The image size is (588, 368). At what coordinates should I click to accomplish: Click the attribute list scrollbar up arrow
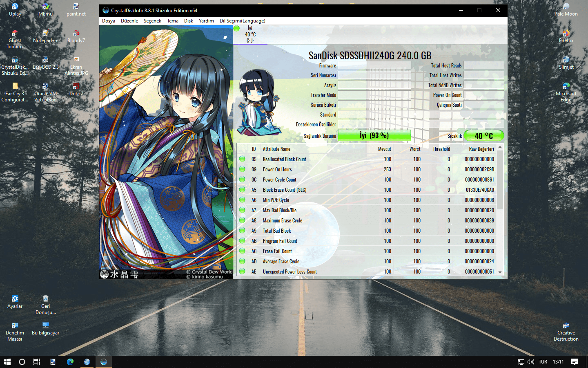500,147
